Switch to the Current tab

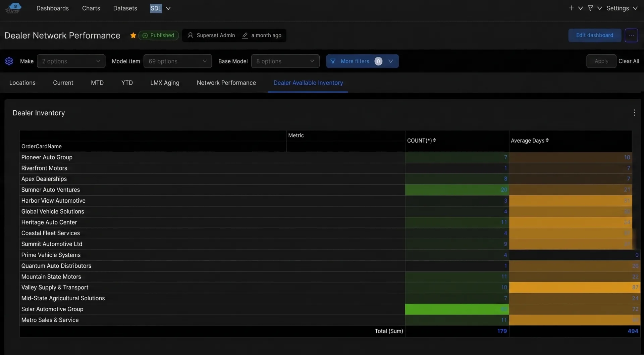(63, 83)
